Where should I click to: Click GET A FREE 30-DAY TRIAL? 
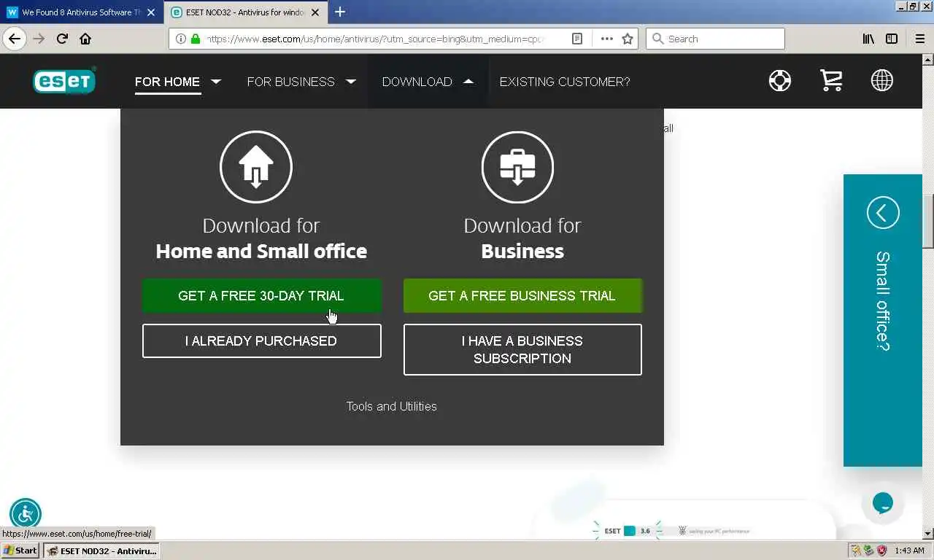tap(261, 295)
